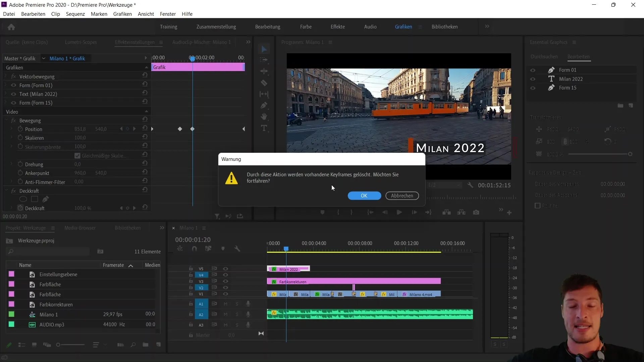The width and height of the screenshot is (644, 362).
Task: Play the program monitor preview
Action: pos(399,212)
